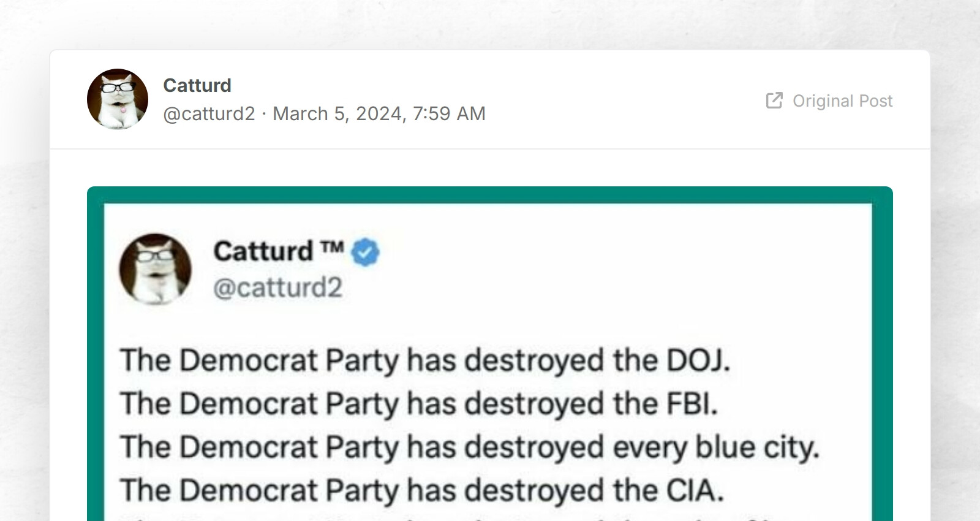Viewport: 980px width, 521px height.
Task: Click the external link icon beside Original Post
Action: tap(775, 100)
